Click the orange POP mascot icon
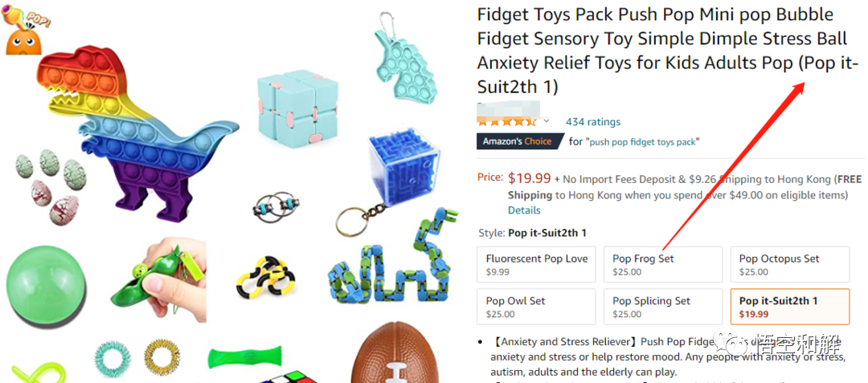 (26, 32)
